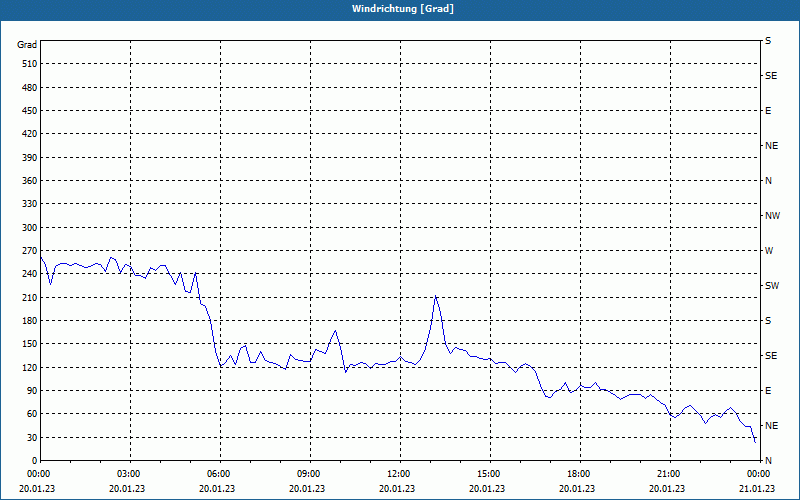Image resolution: width=800 pixels, height=500 pixels.
Task: Click the 'NE' compass label level with 390
Action: pos(771,145)
